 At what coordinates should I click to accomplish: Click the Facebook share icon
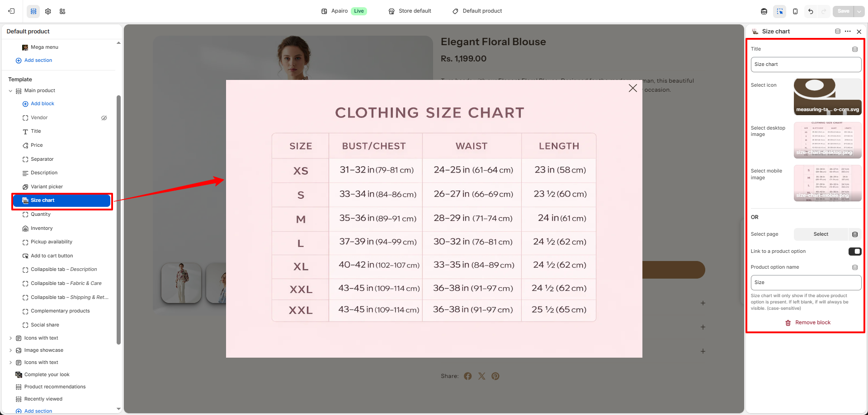[x=468, y=376]
